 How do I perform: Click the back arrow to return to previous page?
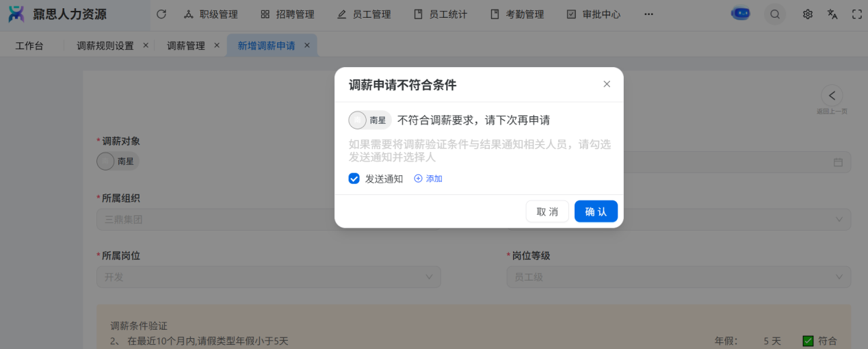coord(832,95)
